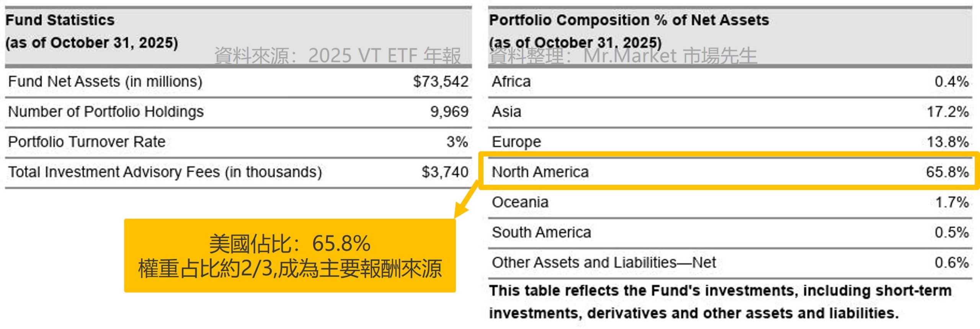Image resolution: width=980 pixels, height=329 pixels.
Task: Select the Asia 17.2% value
Action: click(947, 112)
